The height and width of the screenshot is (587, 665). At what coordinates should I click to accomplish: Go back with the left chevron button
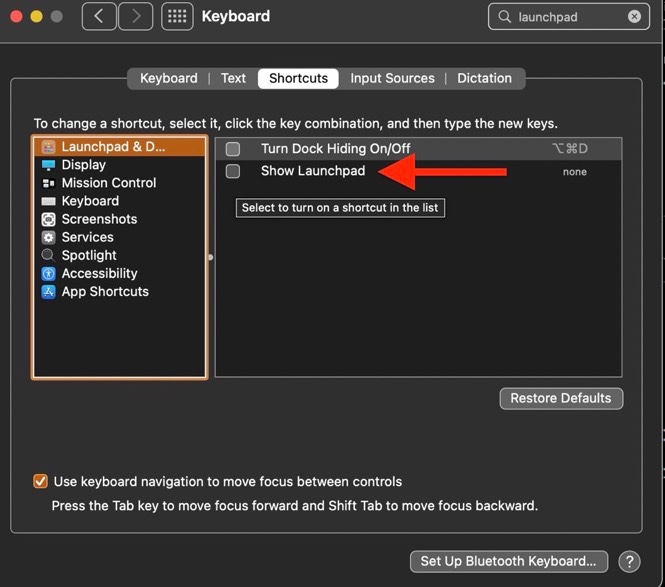pos(99,17)
